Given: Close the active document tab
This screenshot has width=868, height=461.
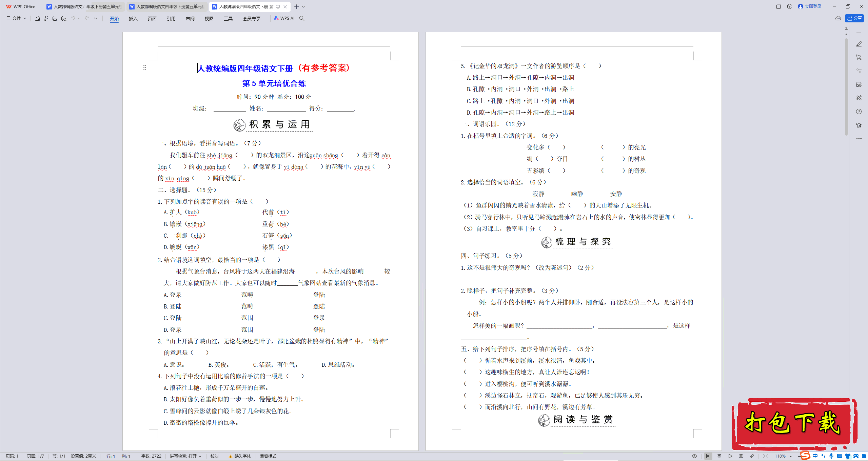Looking at the screenshot, I should click(x=285, y=7).
